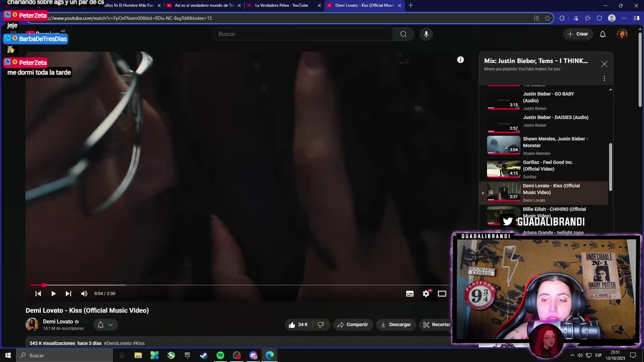Click the Recortar clip button
Screen dimensions: 644x362
(x=436, y=325)
